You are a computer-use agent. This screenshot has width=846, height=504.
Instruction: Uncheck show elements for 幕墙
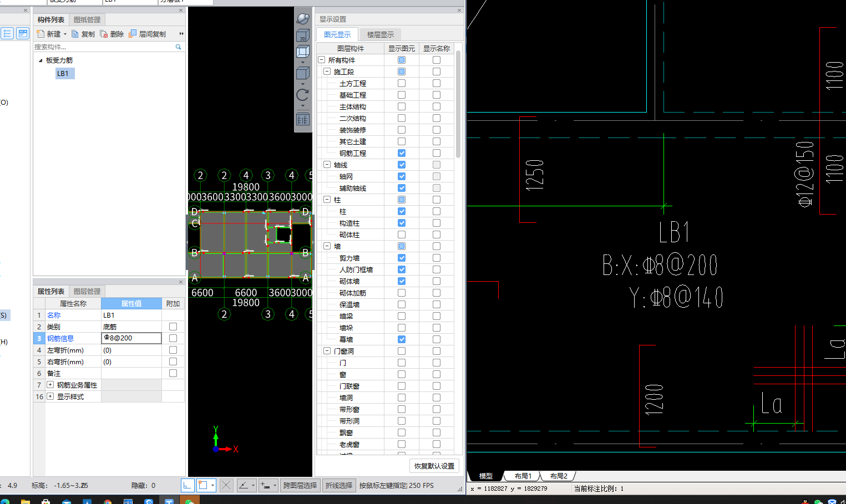coord(402,339)
